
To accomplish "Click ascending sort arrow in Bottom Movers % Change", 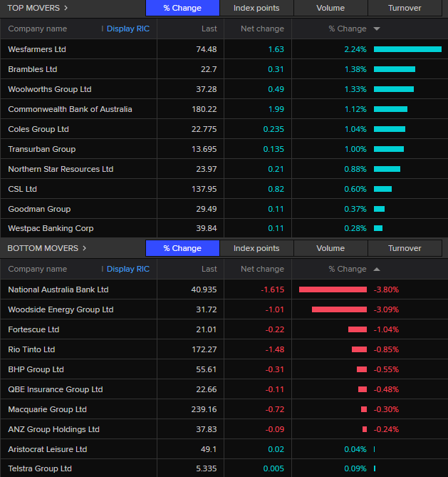I will click(377, 269).
